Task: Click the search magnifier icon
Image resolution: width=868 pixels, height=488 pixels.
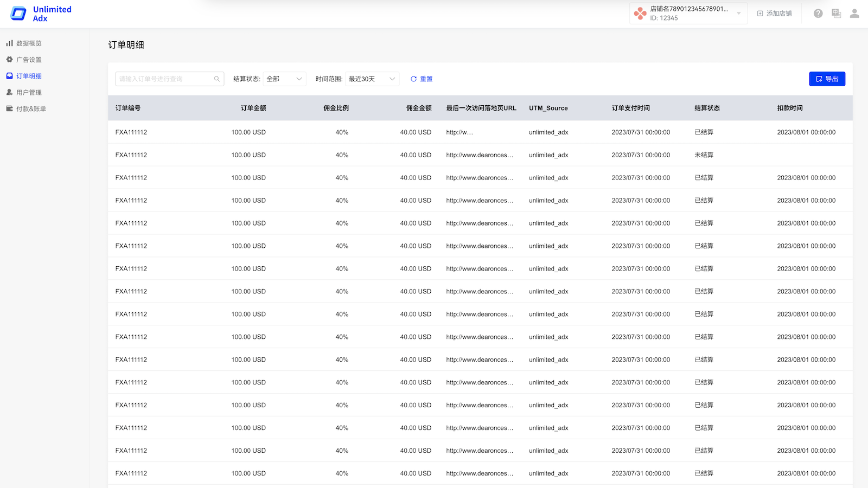Action: click(x=217, y=79)
